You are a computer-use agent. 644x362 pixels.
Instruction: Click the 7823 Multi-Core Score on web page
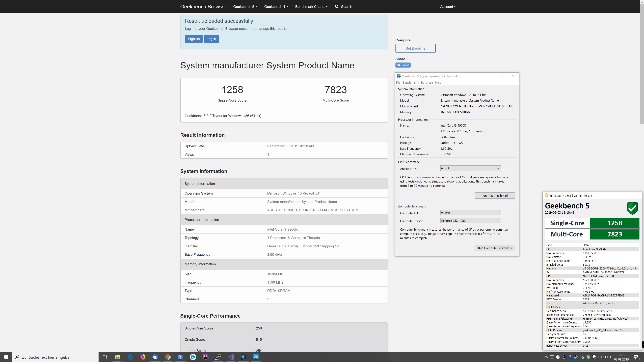(335, 90)
